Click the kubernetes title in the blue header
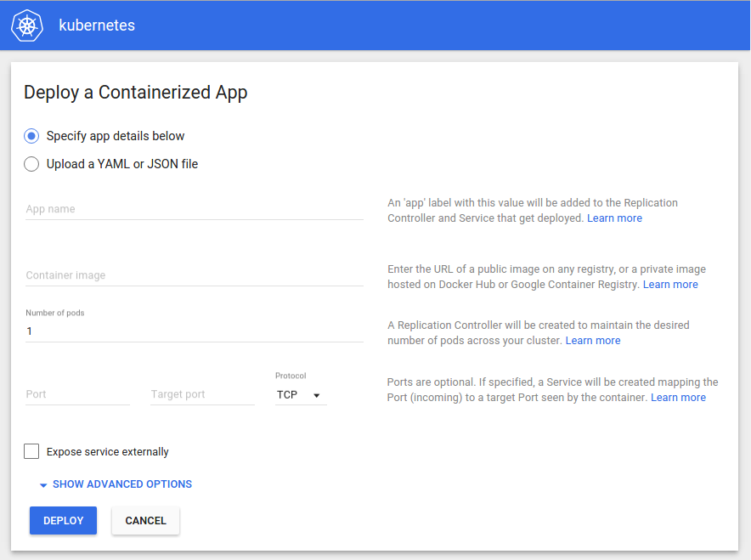751x560 pixels. [97, 25]
